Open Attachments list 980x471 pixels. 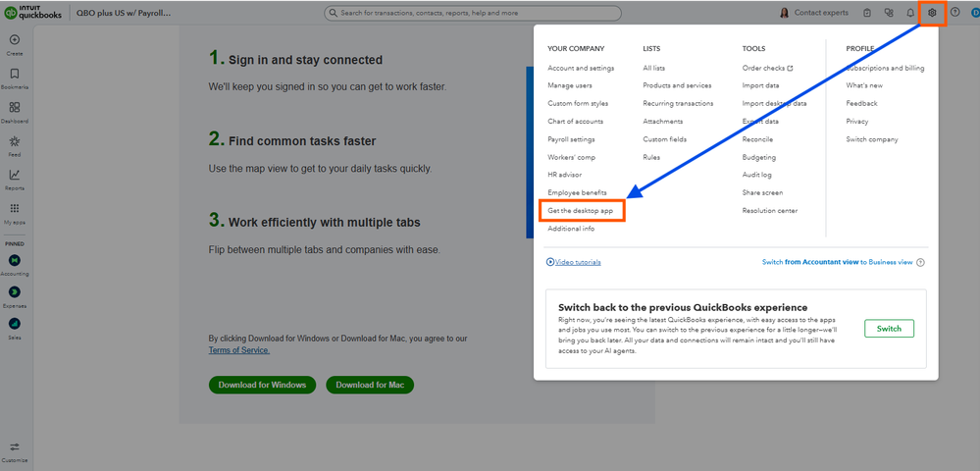pos(662,122)
